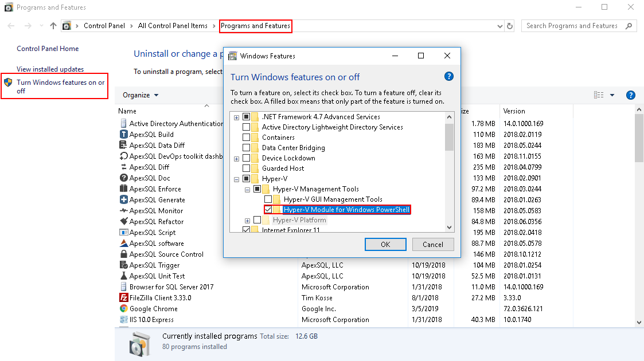Open help in Windows Features dialog
This screenshot has width=644, height=361.
click(449, 76)
